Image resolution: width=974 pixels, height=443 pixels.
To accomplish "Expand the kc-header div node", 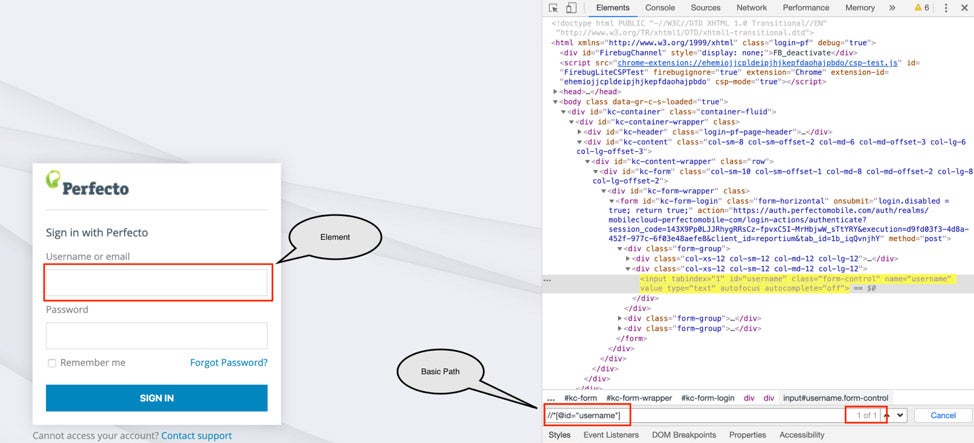I will click(x=580, y=132).
